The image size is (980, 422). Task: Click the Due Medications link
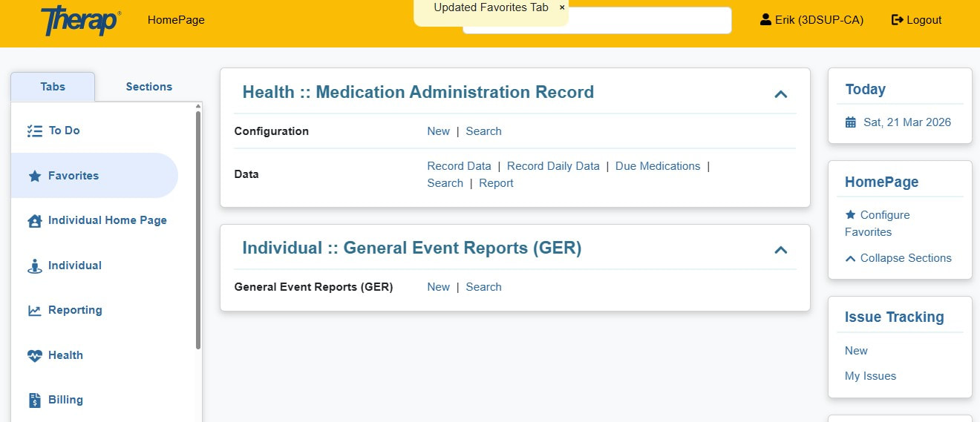(x=658, y=166)
